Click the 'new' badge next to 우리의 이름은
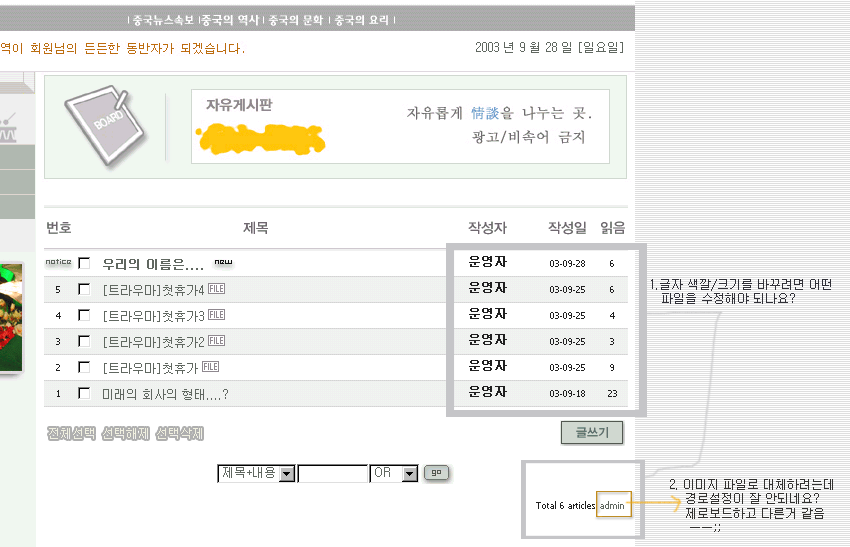The image size is (850, 547). [223, 263]
